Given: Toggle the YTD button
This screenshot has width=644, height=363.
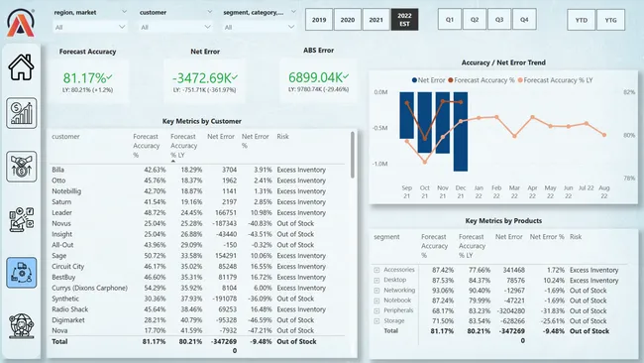Looking at the screenshot, I should coord(582,20).
